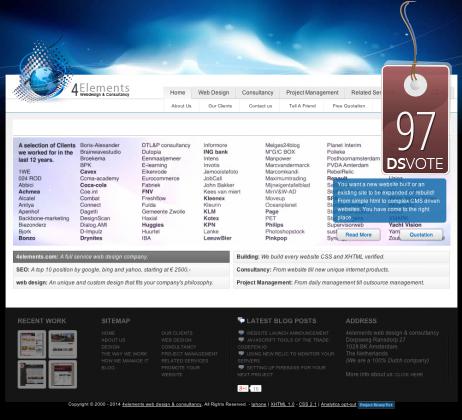462x420 pixels.
Task: Click the Read More button
Action: 358,235
